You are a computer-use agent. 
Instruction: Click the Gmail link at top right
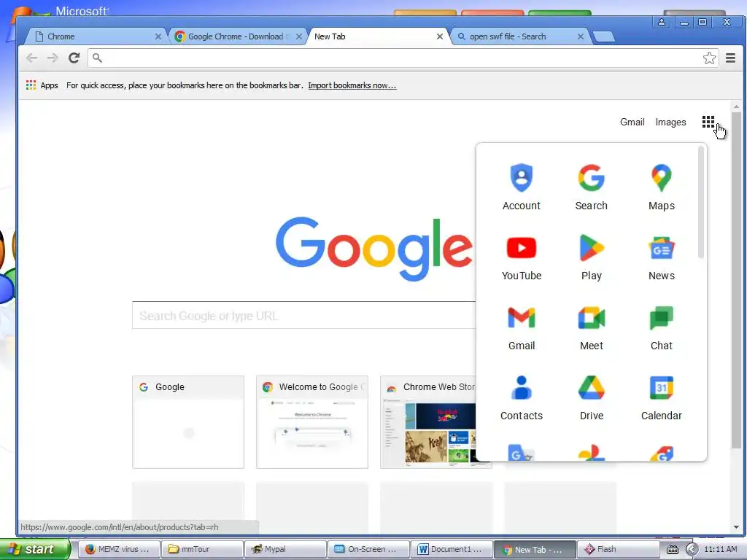[632, 122]
